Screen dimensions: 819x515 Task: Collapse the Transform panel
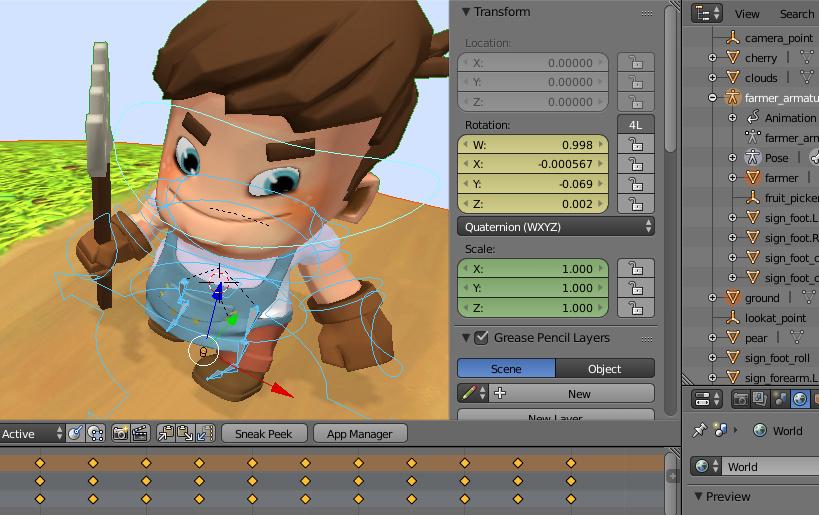tap(465, 12)
